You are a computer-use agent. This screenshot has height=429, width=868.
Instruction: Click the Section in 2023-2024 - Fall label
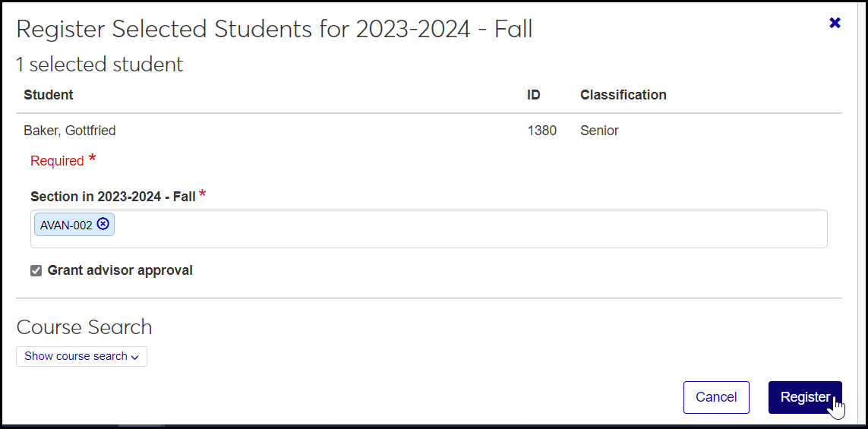pos(113,197)
